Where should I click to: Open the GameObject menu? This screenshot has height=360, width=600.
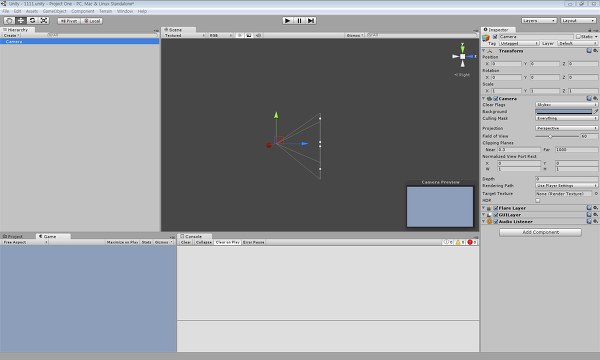coord(54,11)
